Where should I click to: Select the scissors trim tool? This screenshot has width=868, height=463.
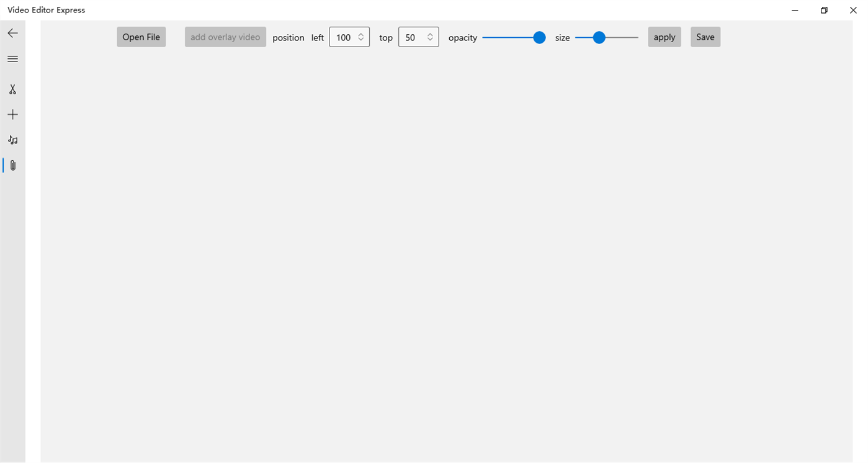(12, 89)
